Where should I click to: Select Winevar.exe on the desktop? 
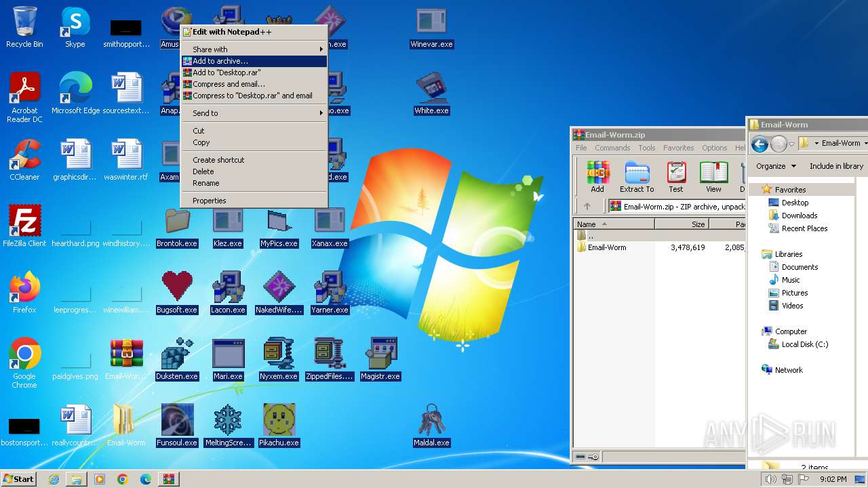tap(431, 27)
